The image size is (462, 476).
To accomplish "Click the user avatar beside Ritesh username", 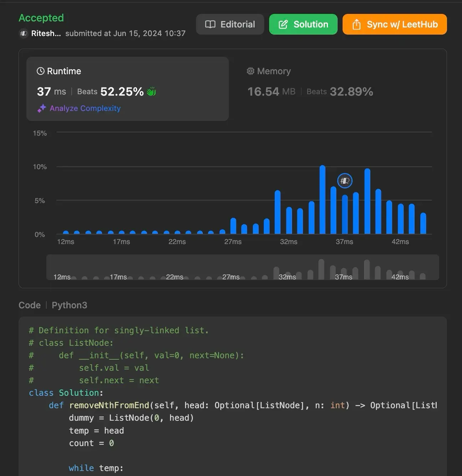I will [x=24, y=33].
